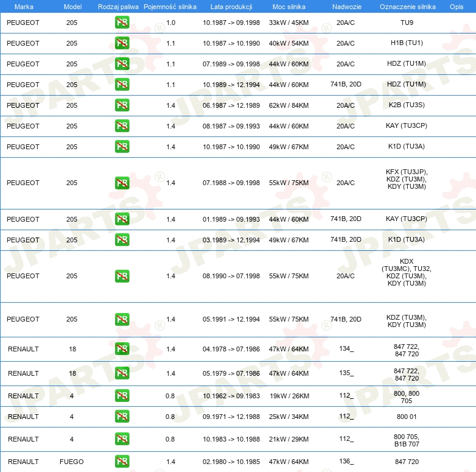This screenshot has height=472, width=476.
Task: Click the fuel icon in the 10.1987 -> 10.1990 49kW row
Action: pyautogui.click(x=122, y=146)
